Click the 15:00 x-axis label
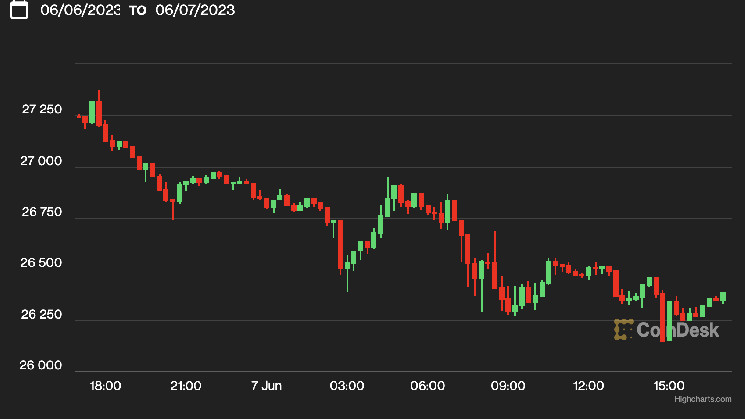 point(668,385)
